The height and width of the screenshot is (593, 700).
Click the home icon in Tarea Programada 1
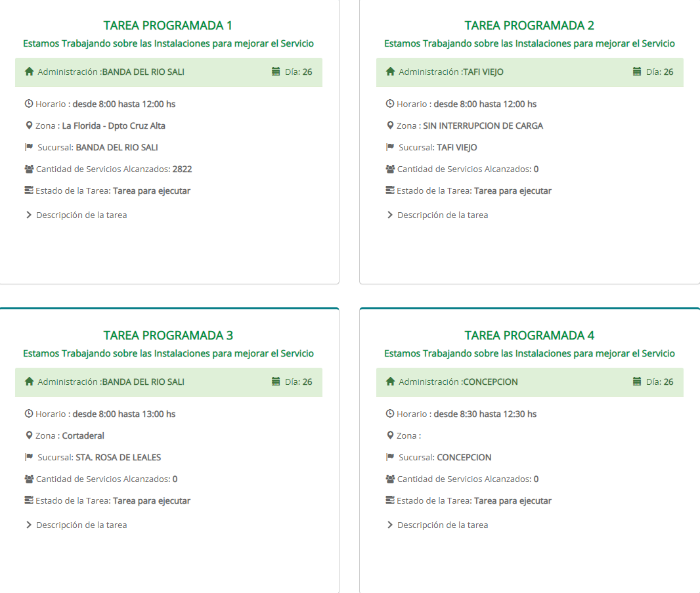(30, 72)
